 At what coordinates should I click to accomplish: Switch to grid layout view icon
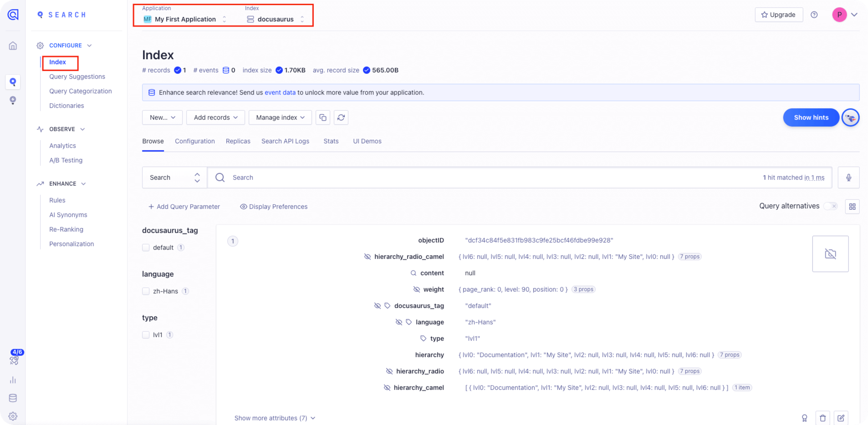click(853, 207)
